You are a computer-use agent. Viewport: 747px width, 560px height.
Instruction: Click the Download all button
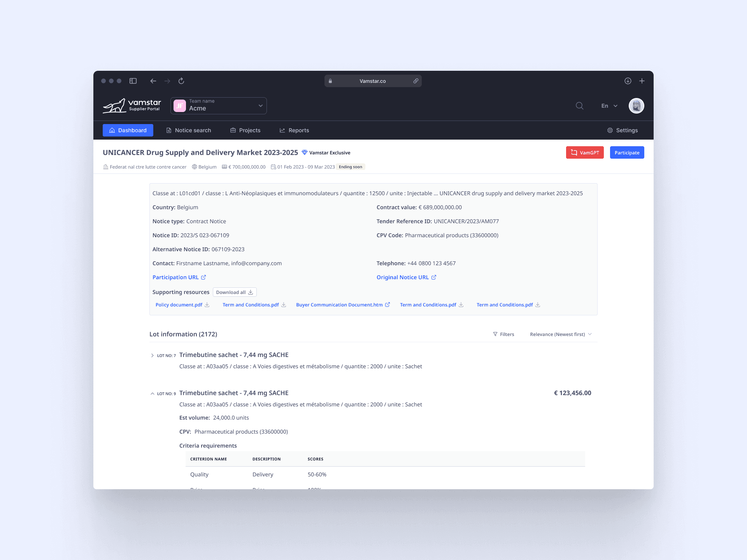(234, 292)
